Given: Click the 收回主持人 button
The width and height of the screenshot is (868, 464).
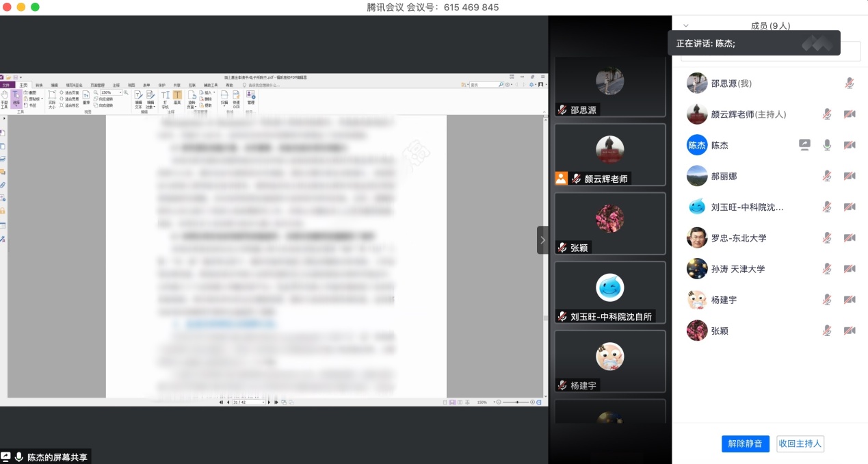Looking at the screenshot, I should (800, 443).
